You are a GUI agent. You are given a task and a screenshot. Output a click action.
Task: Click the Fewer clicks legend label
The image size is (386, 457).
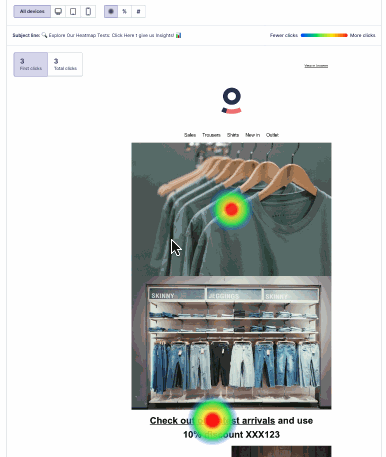[x=284, y=35]
